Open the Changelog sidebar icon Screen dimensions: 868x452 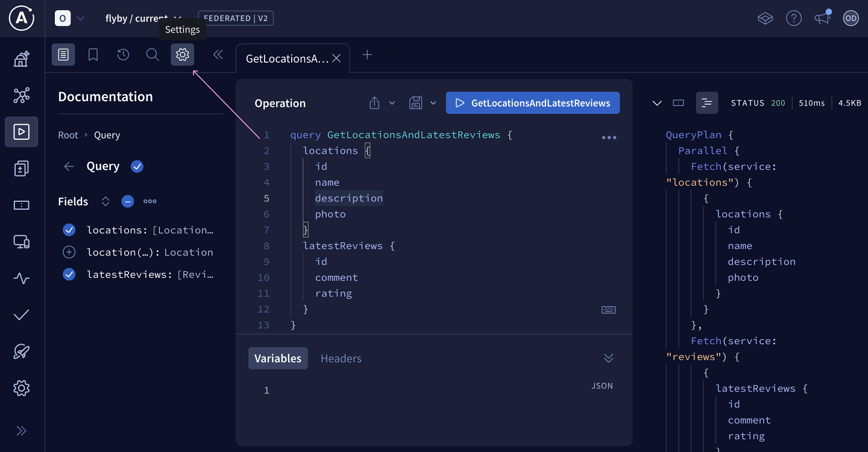(x=22, y=168)
